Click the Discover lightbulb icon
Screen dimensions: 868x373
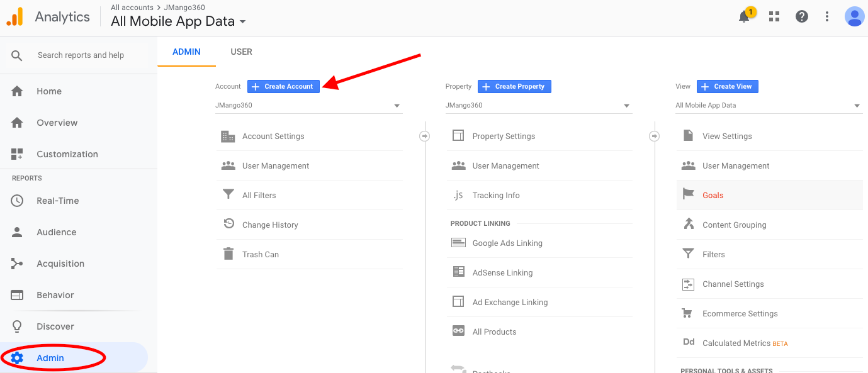[17, 326]
